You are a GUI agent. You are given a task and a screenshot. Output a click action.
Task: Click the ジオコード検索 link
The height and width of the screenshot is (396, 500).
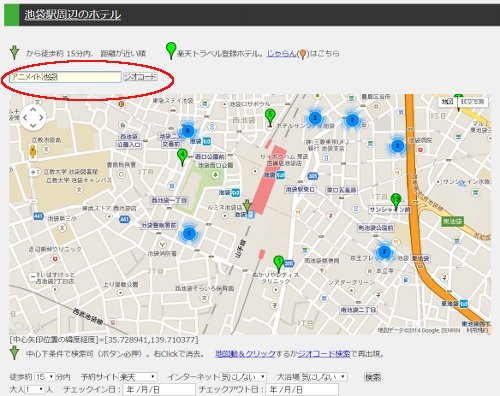click(324, 354)
